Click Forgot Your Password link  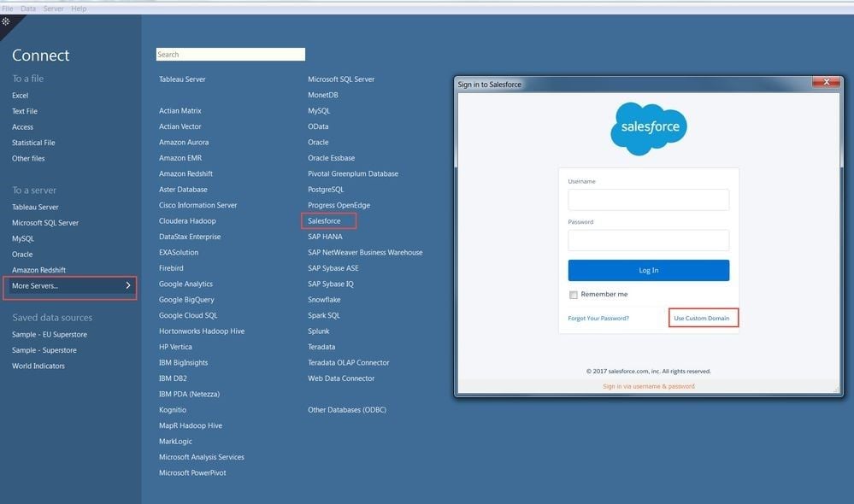(x=598, y=319)
